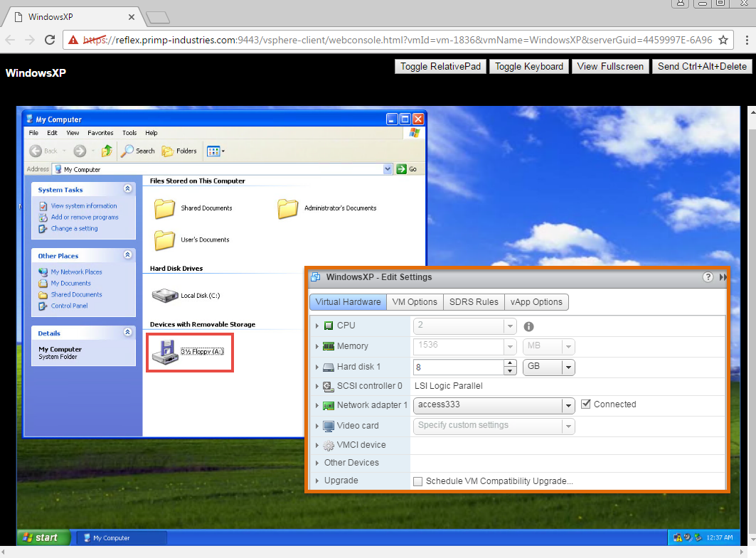Viewport: 756px width, 558px height.
Task: Expand the Other Devices row
Action: [316, 463]
